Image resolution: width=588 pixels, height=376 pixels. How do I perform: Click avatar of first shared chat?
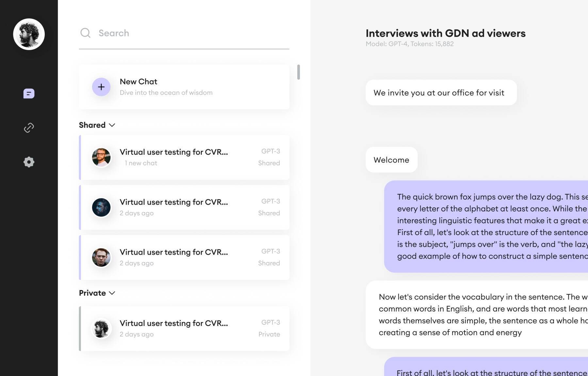pos(101,157)
